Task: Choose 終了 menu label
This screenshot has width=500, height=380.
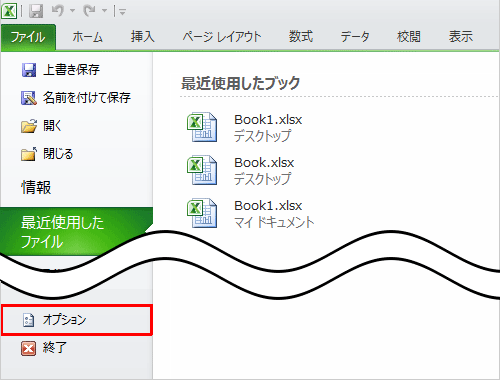Action: pos(55,348)
